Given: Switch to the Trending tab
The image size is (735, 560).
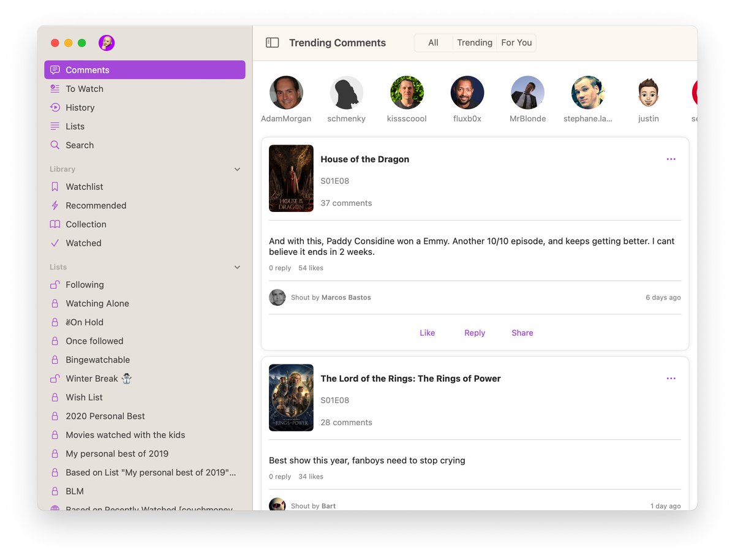Looking at the screenshot, I should 475,43.
